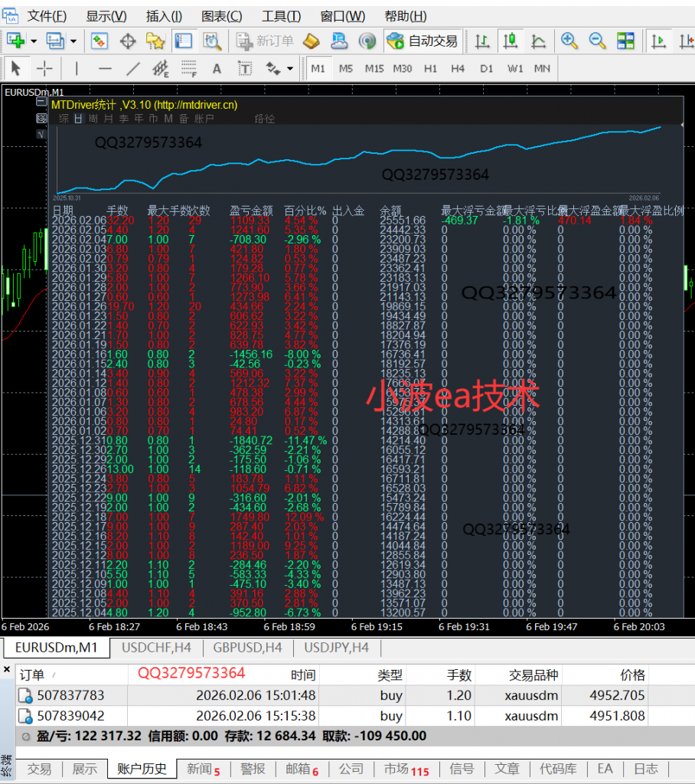Select order 507837783 row
This screenshot has height=784, width=695.
coord(71,696)
